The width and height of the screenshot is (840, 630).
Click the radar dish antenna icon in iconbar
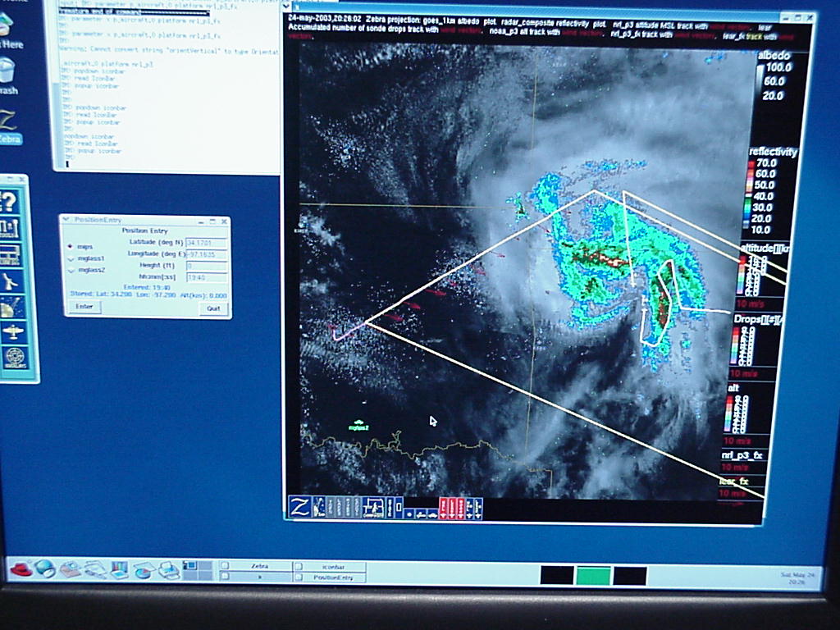[x=10, y=281]
